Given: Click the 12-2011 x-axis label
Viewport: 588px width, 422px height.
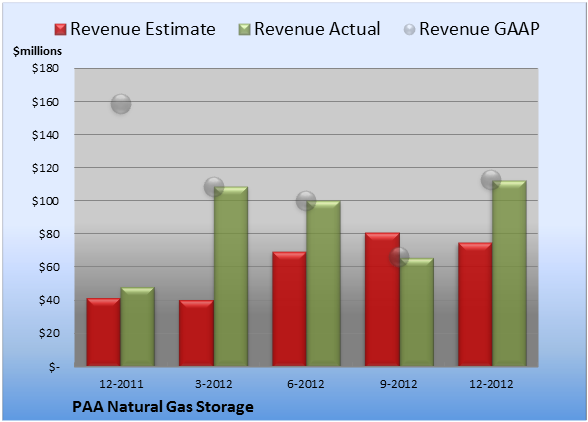Looking at the screenshot, I should [121, 384].
